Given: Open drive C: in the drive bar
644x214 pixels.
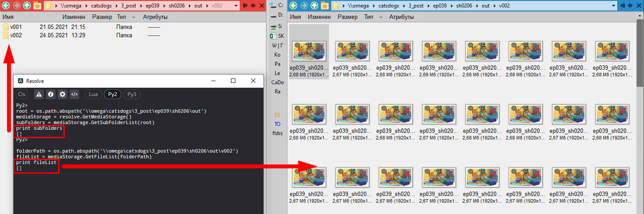Looking at the screenshot, I should coord(276,6).
